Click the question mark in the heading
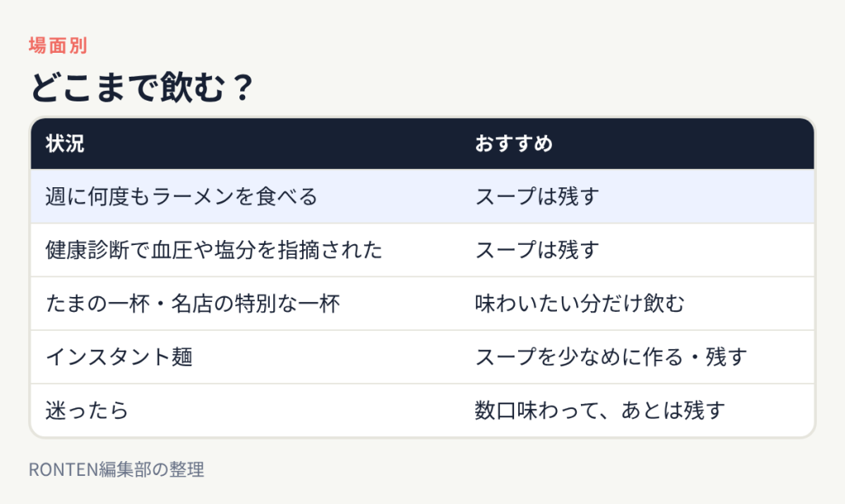 (243, 87)
